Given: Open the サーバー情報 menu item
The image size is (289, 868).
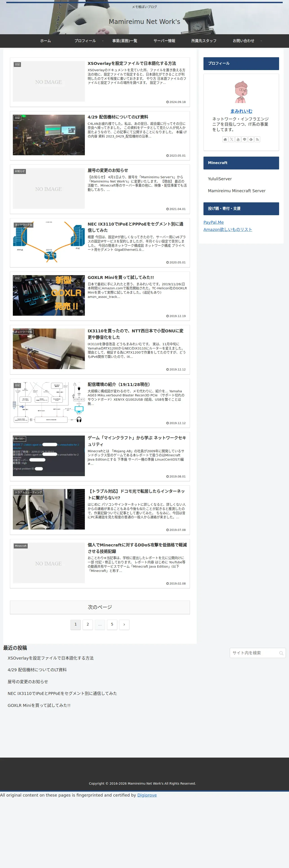Looking at the screenshot, I should coord(165,41).
